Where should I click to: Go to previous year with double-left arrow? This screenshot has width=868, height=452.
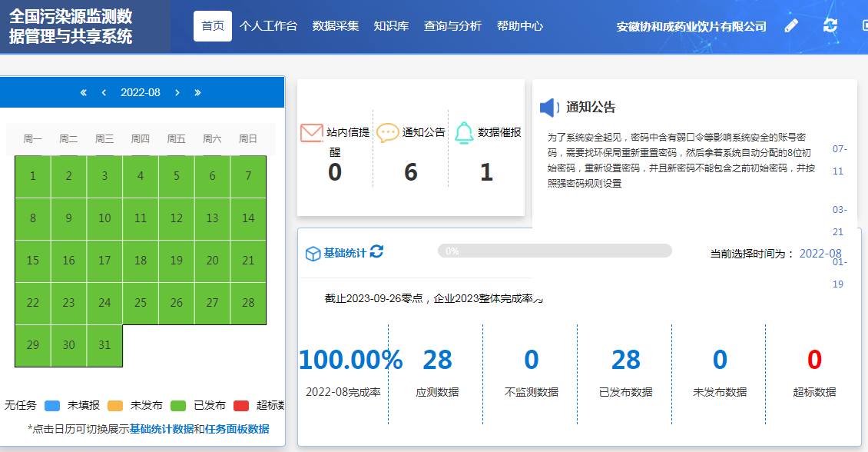84,92
